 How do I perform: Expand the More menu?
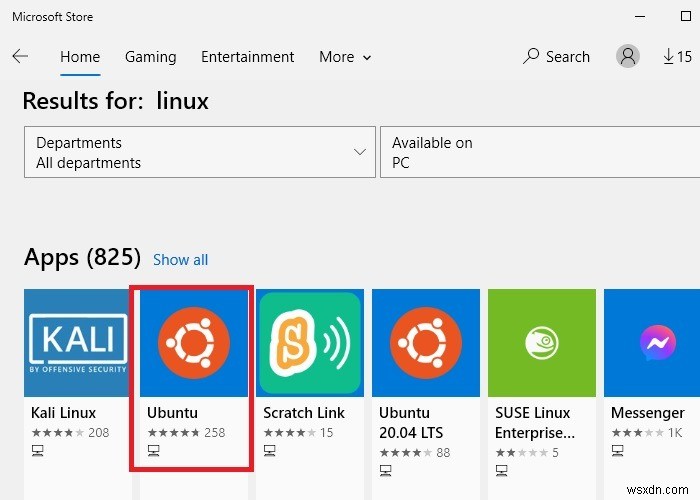click(345, 57)
